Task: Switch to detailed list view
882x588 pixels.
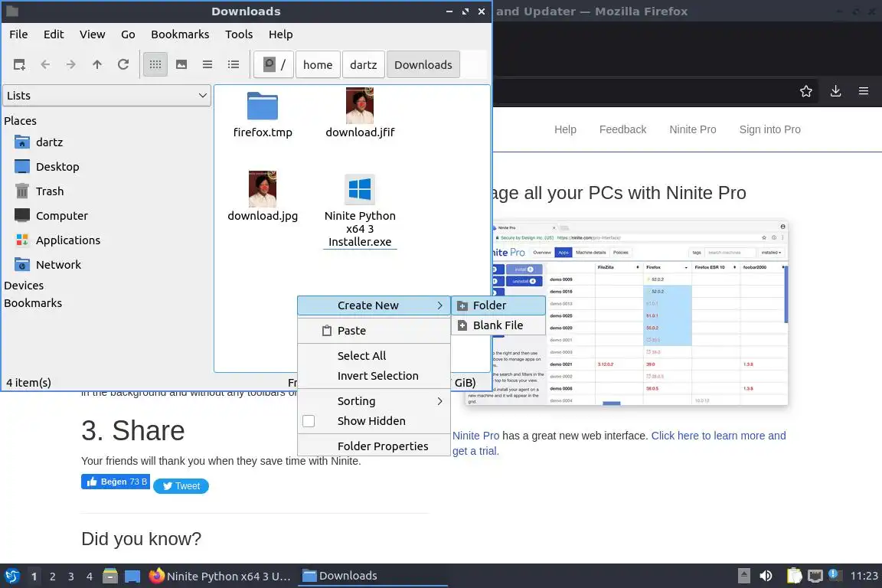Action: [x=234, y=65]
